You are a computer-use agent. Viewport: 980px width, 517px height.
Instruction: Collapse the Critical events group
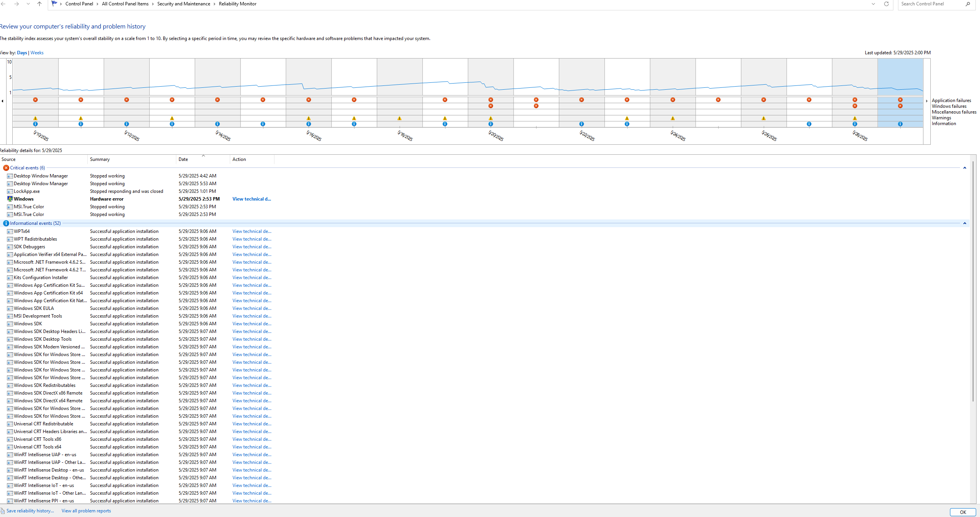(x=965, y=168)
